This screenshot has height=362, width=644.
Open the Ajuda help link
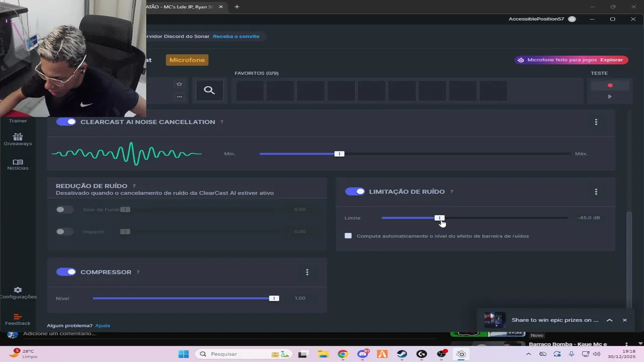tap(103, 325)
